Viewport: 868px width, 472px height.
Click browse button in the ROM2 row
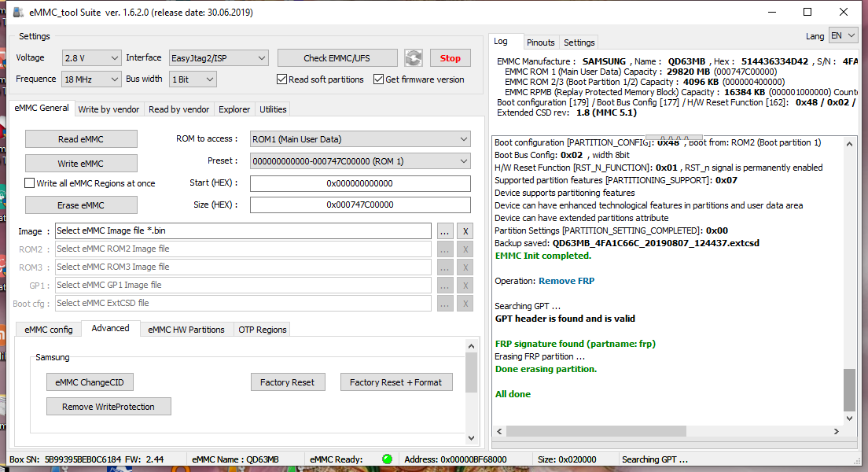(x=444, y=249)
